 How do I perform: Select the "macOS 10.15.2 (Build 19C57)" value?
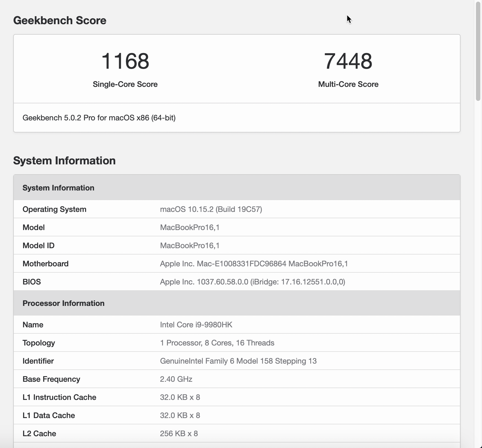click(211, 209)
